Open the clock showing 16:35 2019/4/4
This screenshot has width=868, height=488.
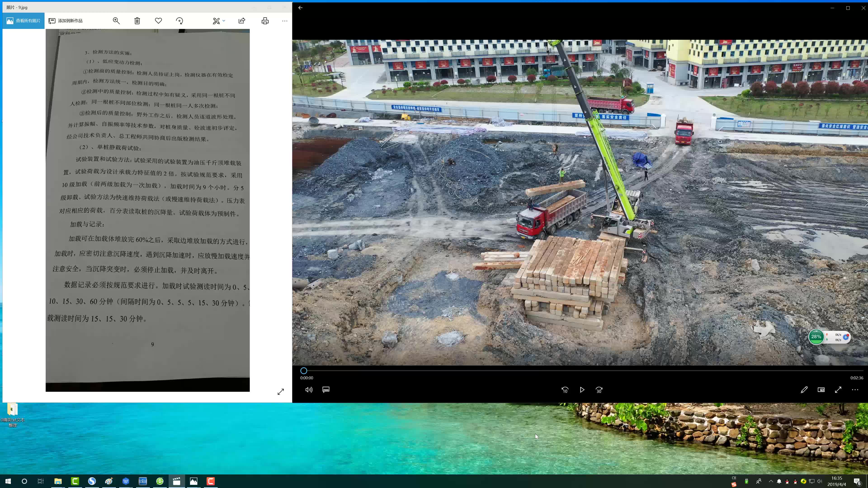(837, 481)
